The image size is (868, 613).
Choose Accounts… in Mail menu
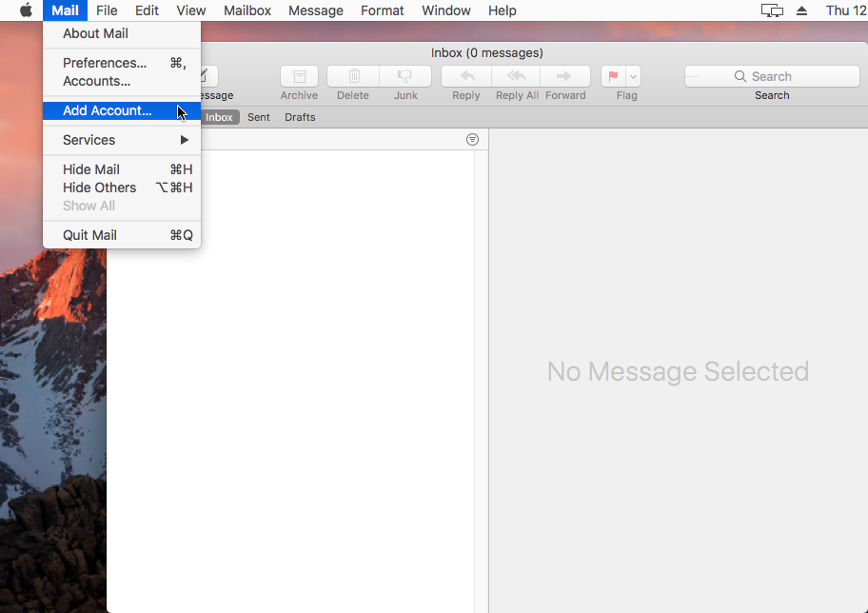(122, 81)
